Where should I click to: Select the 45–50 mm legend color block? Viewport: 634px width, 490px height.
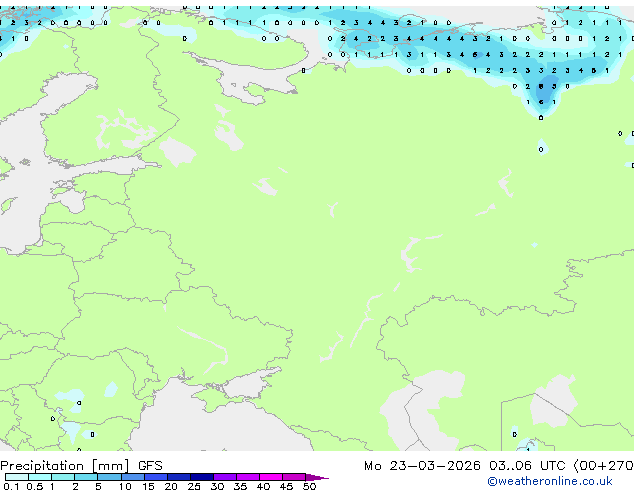click(x=294, y=477)
